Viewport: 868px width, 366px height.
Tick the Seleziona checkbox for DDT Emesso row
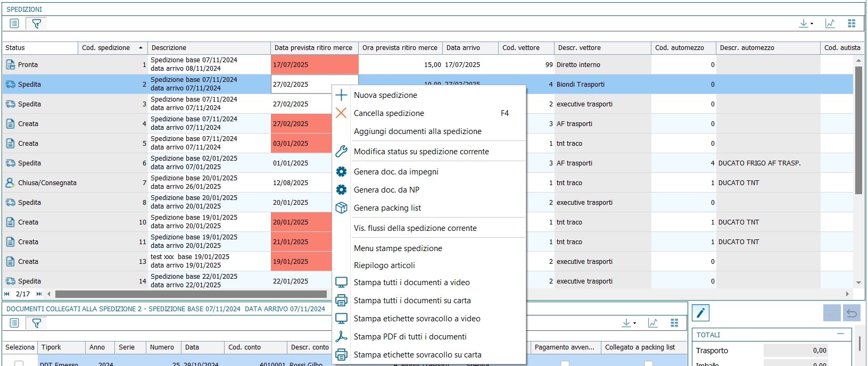click(19, 363)
